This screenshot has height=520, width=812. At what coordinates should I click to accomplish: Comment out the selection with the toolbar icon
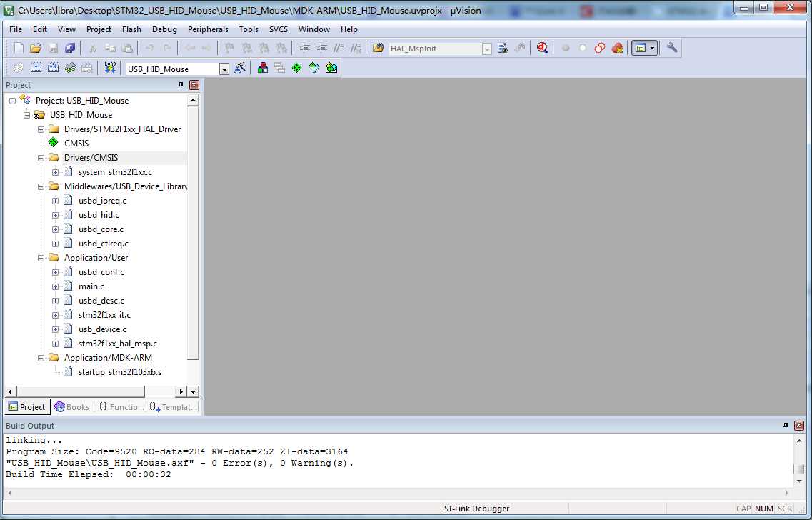[339, 48]
